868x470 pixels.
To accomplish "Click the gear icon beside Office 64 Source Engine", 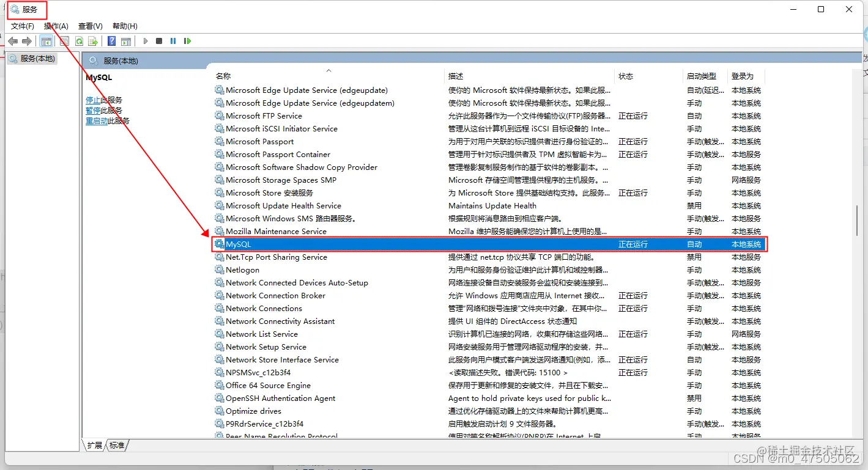I will pos(219,385).
